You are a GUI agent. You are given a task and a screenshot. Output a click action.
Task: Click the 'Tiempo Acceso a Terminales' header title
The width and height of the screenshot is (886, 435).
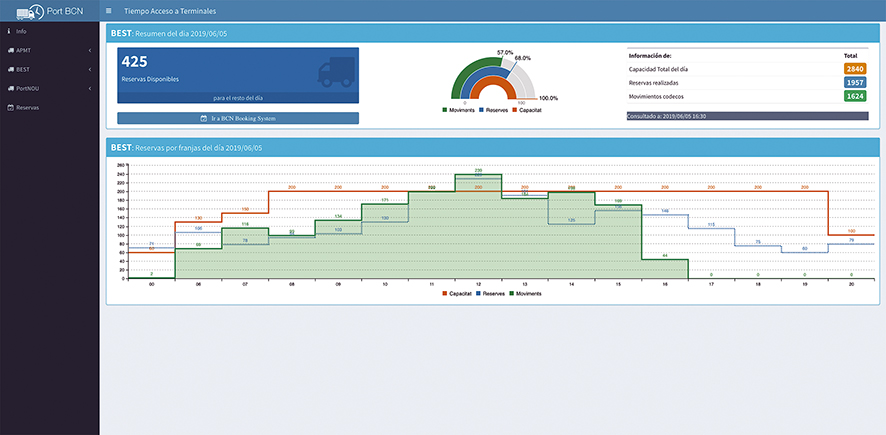pyautogui.click(x=170, y=11)
